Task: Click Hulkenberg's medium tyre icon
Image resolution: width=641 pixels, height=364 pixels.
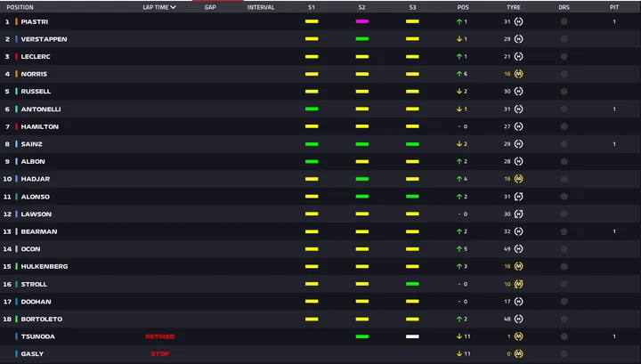Action: [518, 266]
